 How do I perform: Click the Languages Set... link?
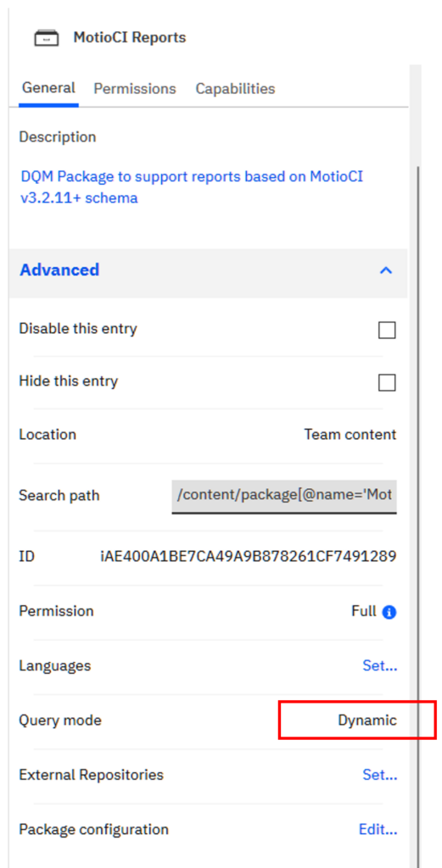380,665
